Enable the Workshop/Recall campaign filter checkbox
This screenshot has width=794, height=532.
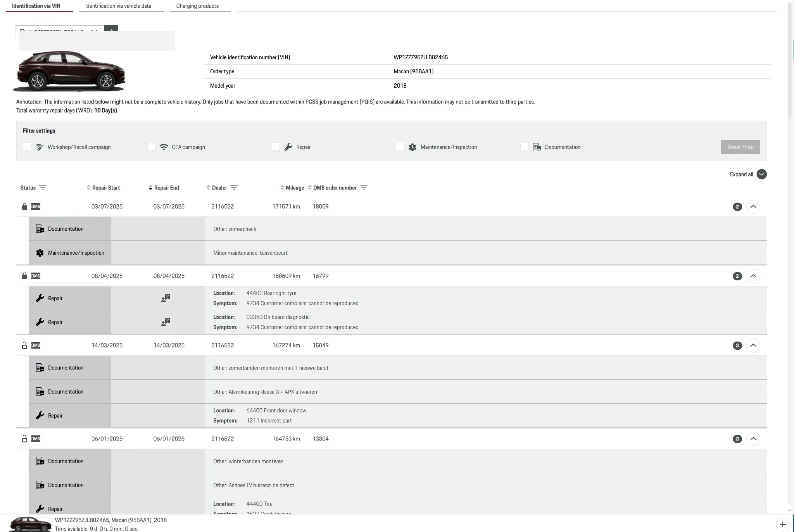(x=27, y=147)
